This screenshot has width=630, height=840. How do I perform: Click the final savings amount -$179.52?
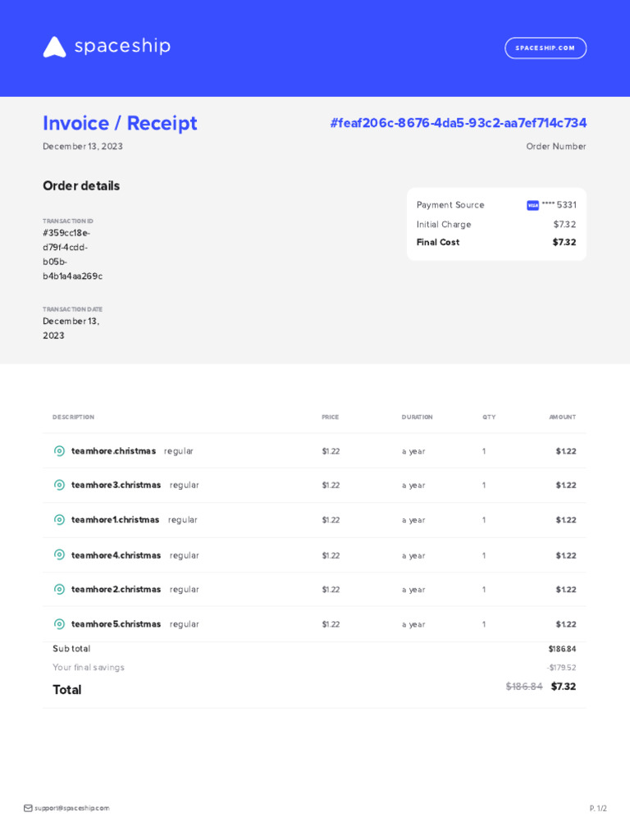(x=561, y=668)
